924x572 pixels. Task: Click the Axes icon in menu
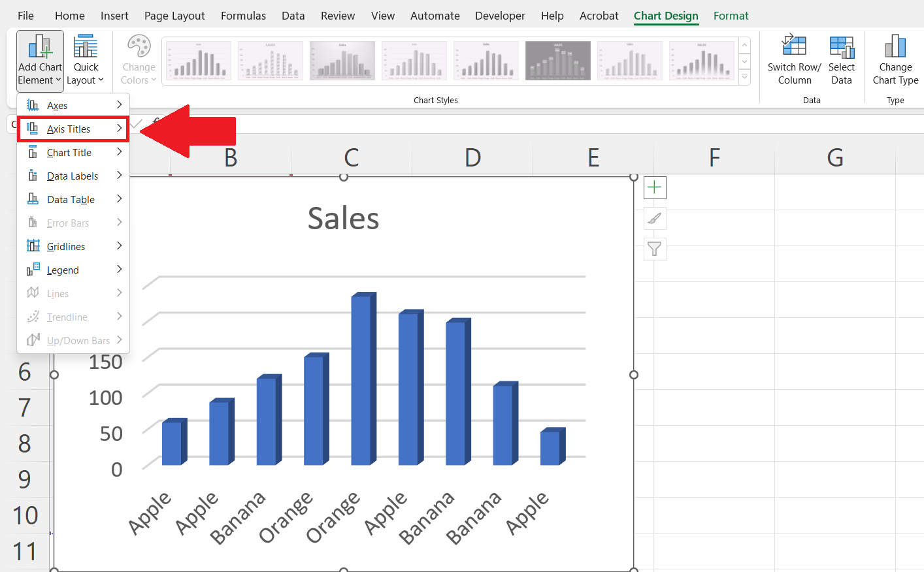coord(33,105)
